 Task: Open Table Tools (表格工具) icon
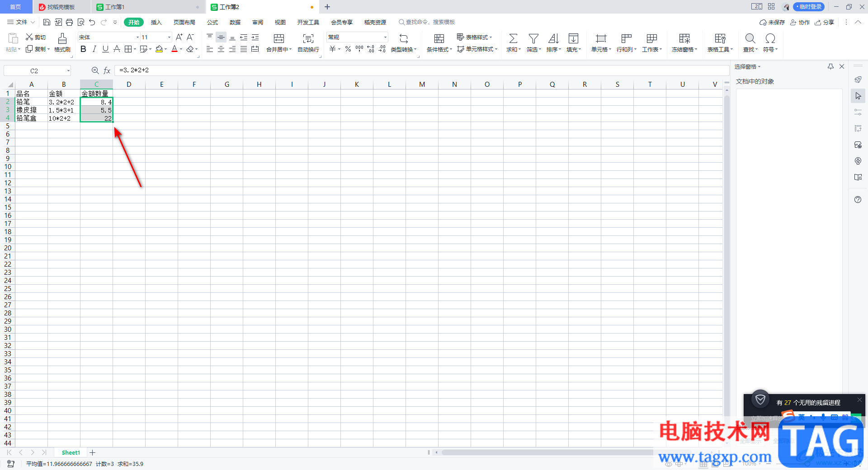(x=720, y=38)
